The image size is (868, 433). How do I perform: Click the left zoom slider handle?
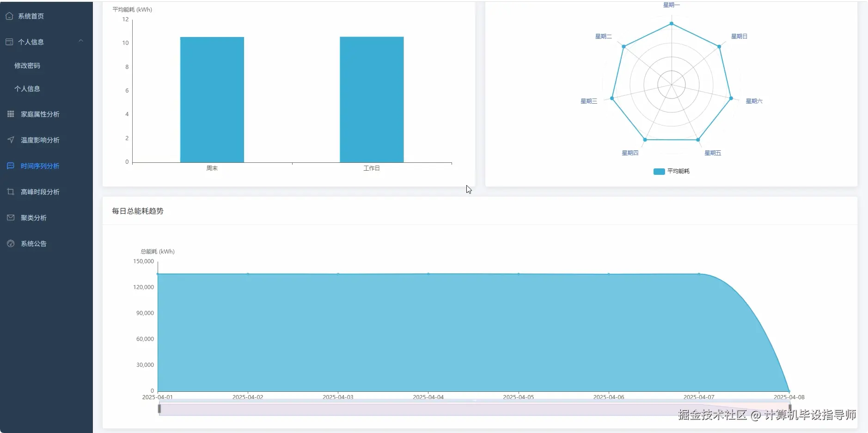(159, 408)
